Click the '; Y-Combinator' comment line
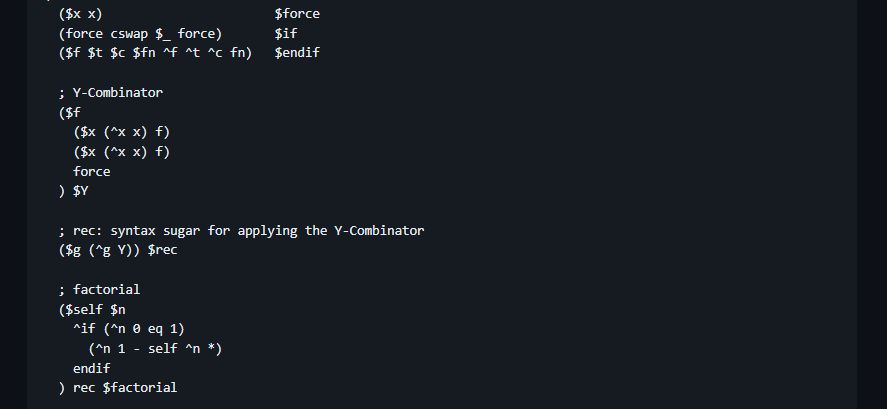Screen dimensions: 887x409 (x=110, y=92)
